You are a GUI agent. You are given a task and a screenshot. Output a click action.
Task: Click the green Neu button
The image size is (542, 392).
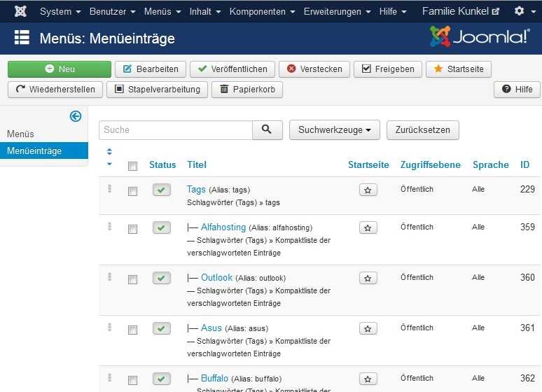tap(60, 69)
